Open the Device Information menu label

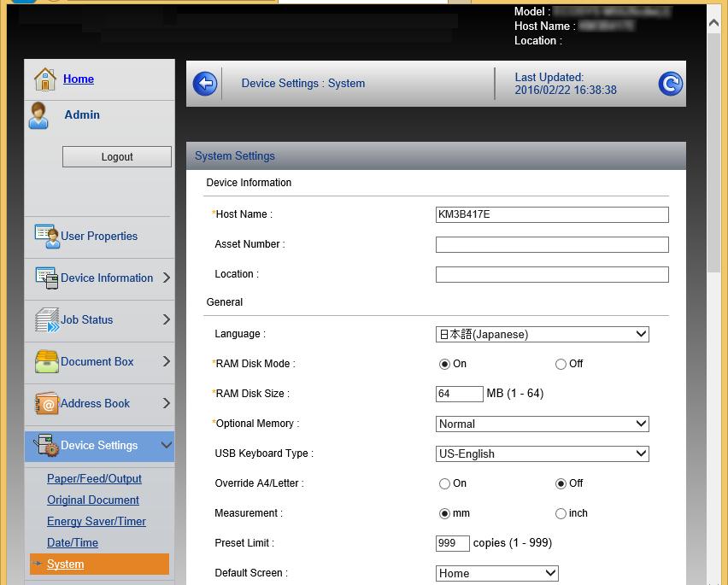click(107, 278)
